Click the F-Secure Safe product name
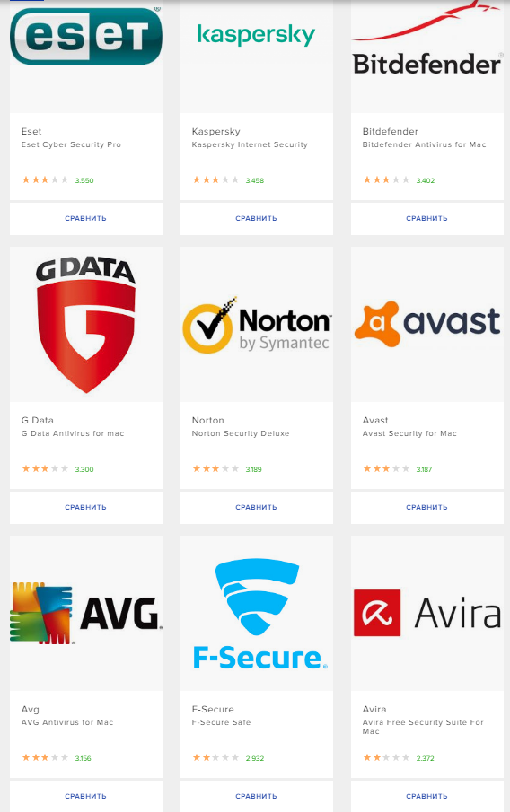This screenshot has width=510, height=812. 221,722
